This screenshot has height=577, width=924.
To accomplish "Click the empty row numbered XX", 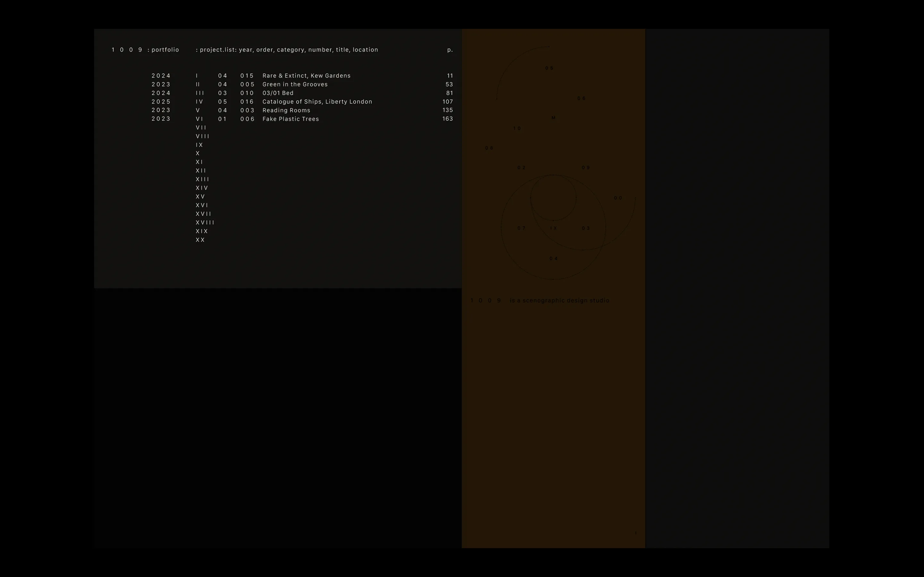I will (200, 240).
